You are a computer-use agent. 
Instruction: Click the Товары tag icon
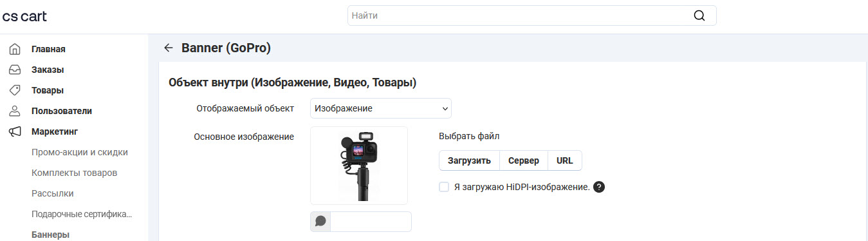click(x=15, y=90)
